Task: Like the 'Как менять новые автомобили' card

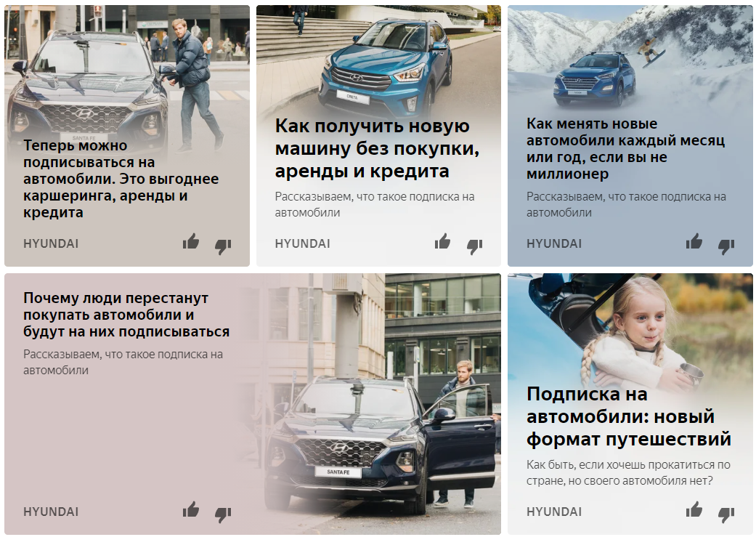Action: point(694,241)
